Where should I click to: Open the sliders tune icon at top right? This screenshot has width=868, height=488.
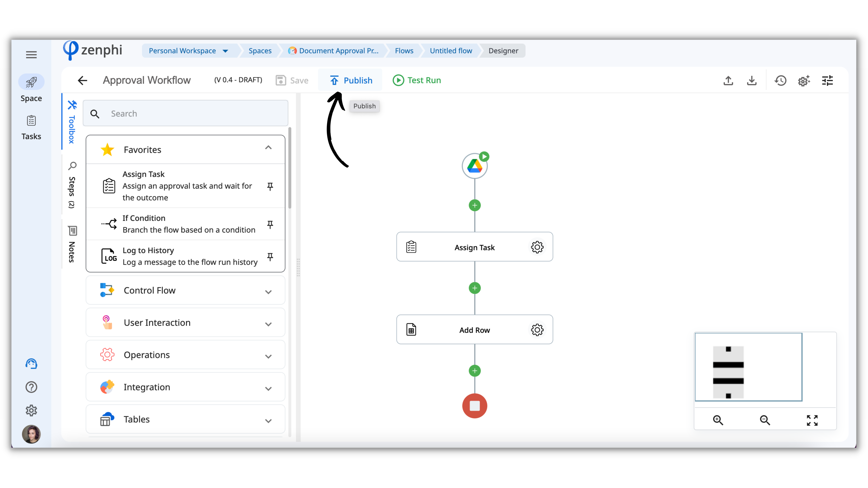[827, 81]
